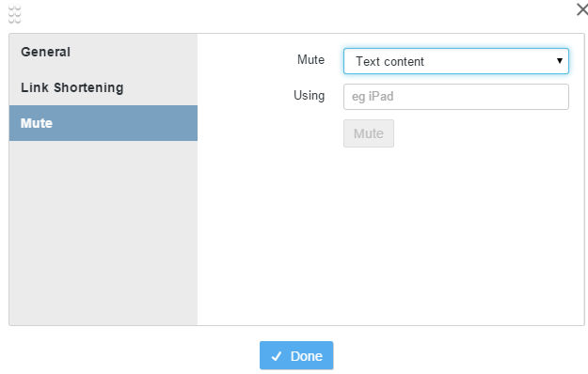Click the 'General' text in the sidebar

(45, 52)
